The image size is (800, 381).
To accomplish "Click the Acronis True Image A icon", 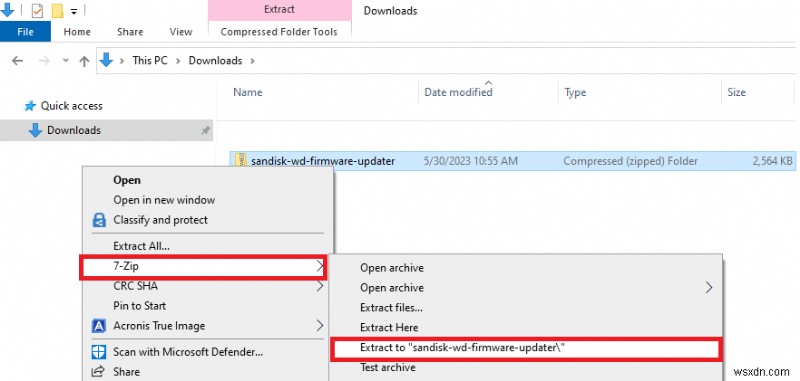I will [x=98, y=326].
